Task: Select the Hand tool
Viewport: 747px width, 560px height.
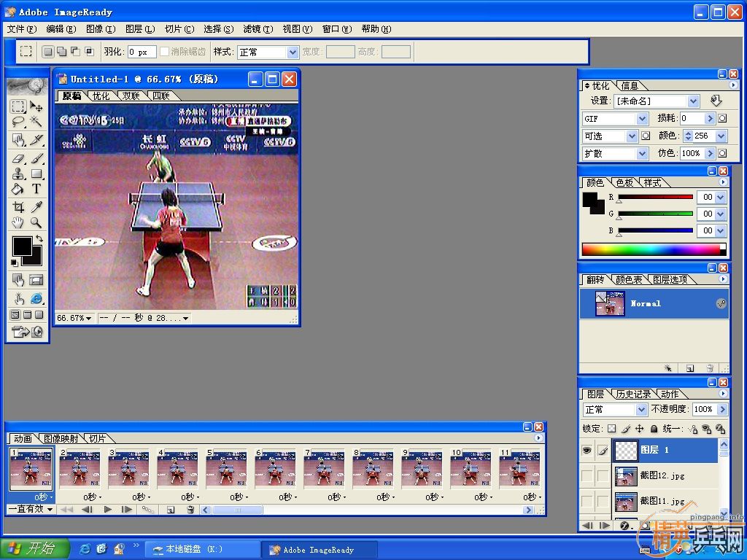Action: point(18,222)
